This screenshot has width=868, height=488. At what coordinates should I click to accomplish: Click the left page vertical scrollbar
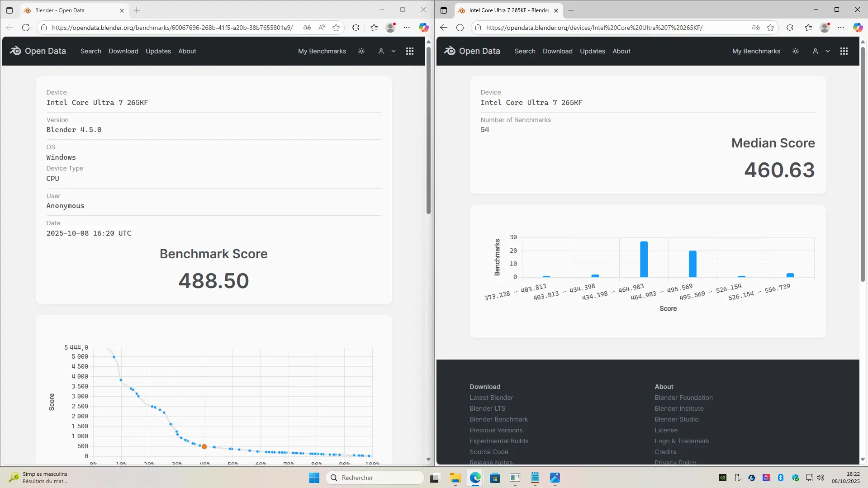point(428,130)
